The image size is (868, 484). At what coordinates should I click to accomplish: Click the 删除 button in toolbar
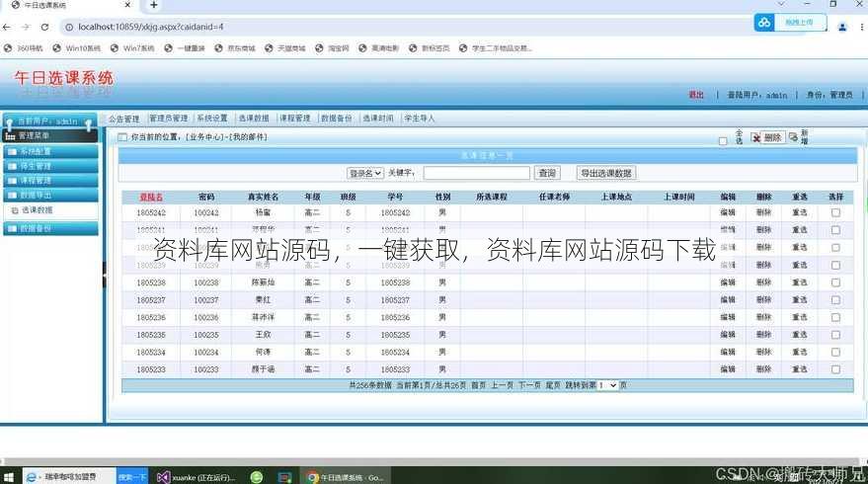pos(773,137)
